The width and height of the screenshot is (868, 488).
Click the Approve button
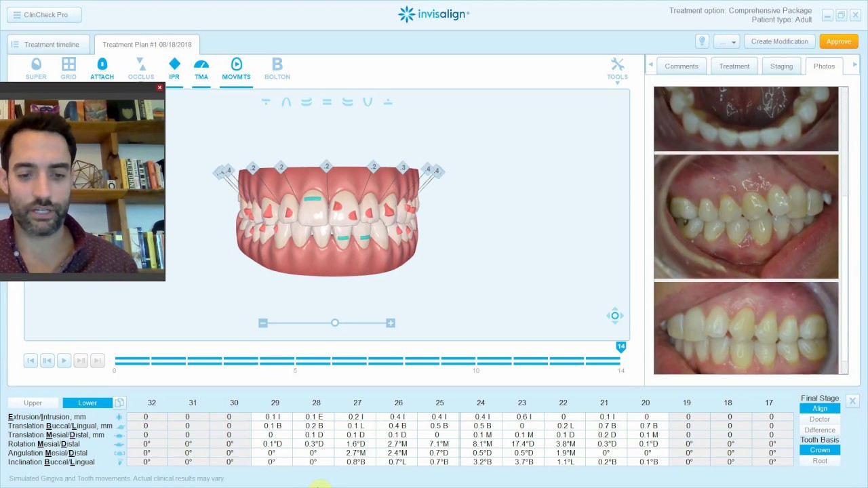[839, 41]
